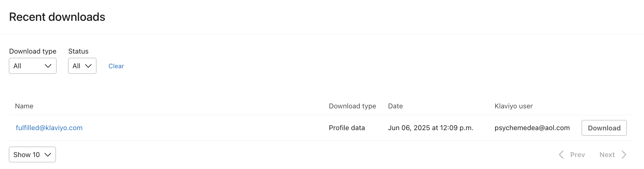
Task: Select the Profile data cell
Action: point(347,128)
